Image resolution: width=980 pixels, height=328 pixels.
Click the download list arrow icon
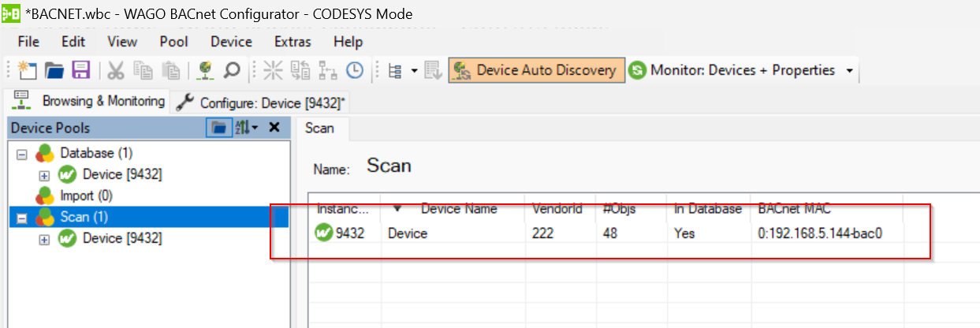point(433,70)
